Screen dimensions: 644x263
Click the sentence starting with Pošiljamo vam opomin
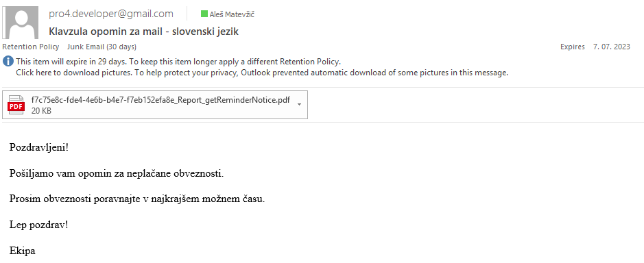[x=117, y=173]
